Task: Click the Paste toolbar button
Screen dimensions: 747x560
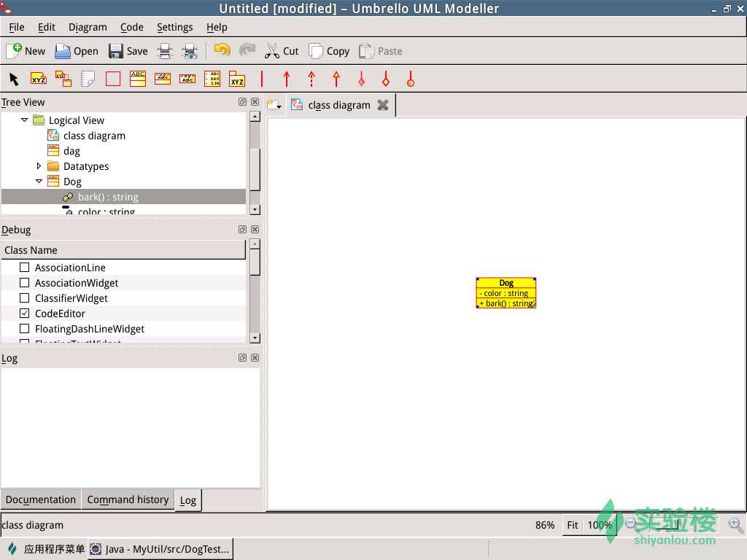Action: pos(380,51)
